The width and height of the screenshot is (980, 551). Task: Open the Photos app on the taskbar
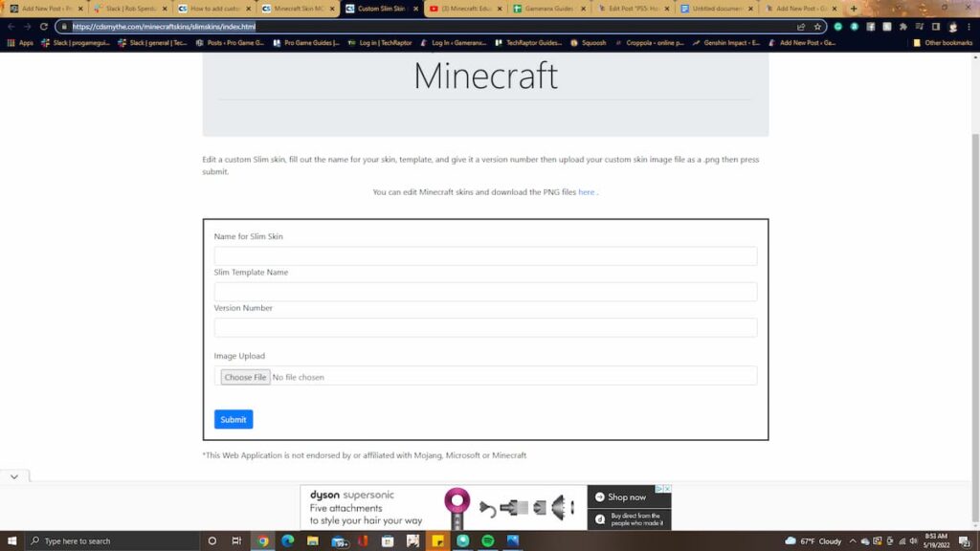click(x=513, y=541)
